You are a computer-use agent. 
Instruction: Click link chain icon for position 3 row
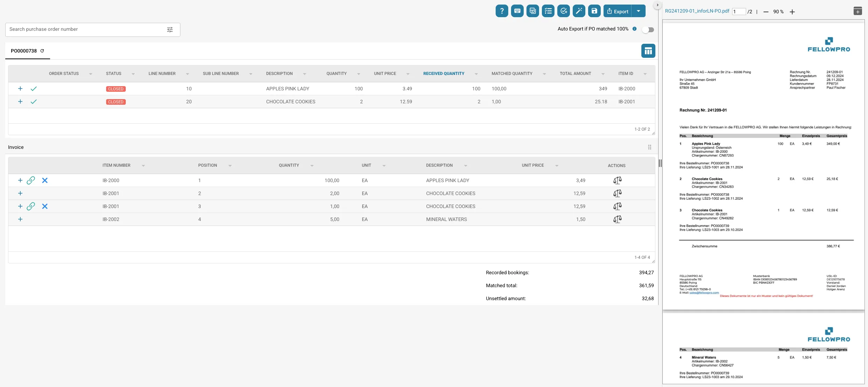pos(31,206)
